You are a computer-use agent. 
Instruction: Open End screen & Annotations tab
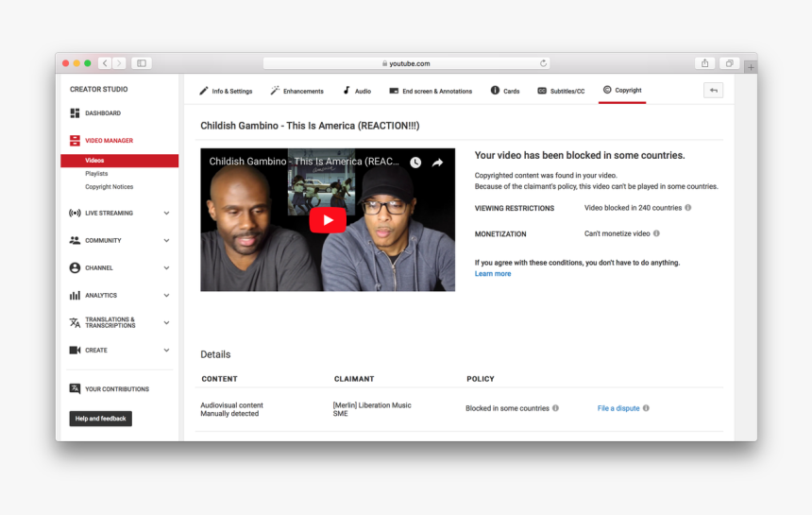431,91
